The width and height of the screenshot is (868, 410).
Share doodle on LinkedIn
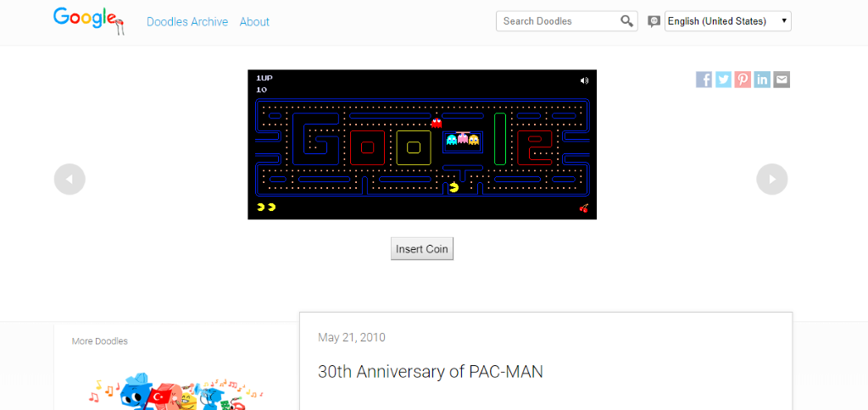tap(762, 80)
